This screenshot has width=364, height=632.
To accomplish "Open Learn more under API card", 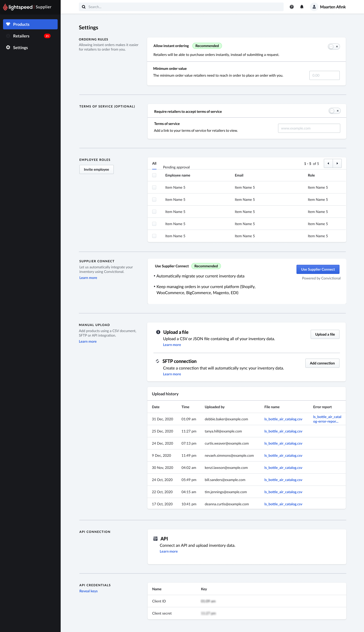I will [169, 551].
